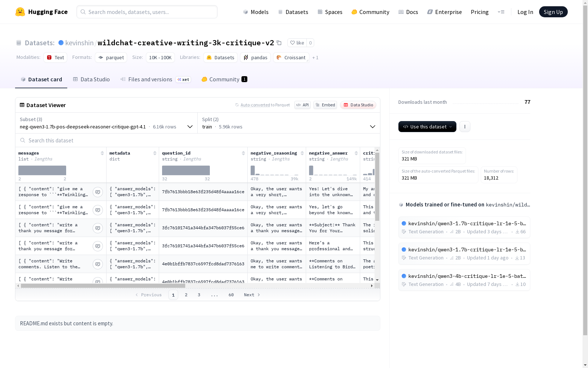
Task: Expand the Subset dropdown
Action: pyautogui.click(x=107, y=123)
